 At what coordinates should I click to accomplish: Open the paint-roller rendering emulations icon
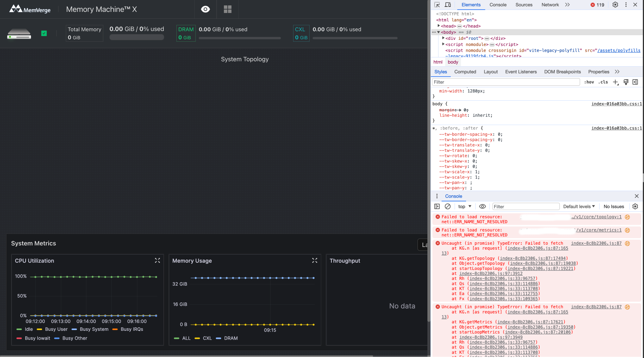coord(626,82)
